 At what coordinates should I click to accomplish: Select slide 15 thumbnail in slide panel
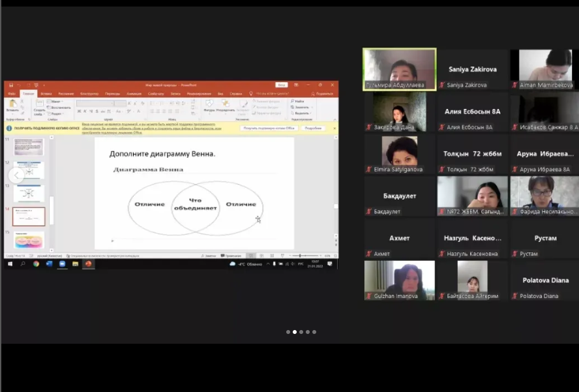click(x=29, y=239)
